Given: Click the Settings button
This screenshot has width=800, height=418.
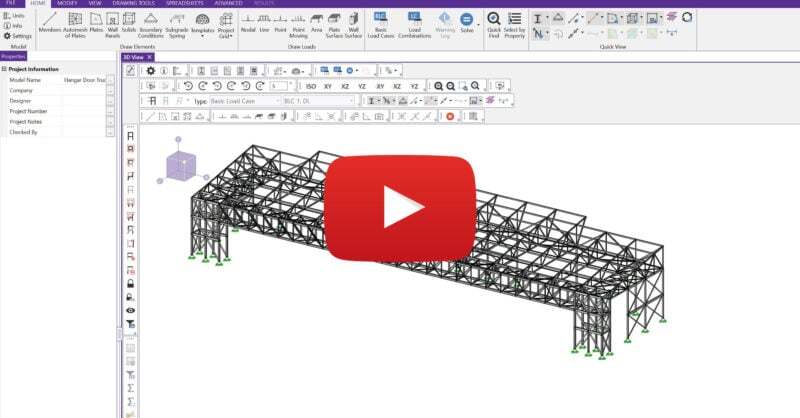Looking at the screenshot, I should click(x=18, y=36).
